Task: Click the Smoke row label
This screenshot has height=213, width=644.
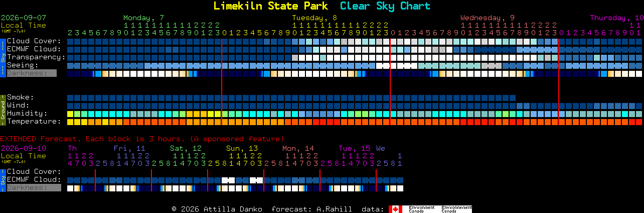Action: point(21,97)
